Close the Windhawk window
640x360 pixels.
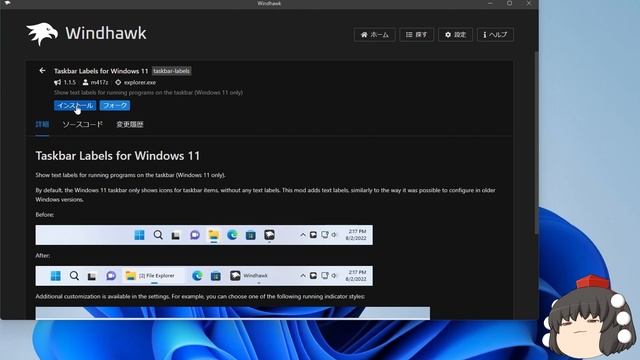click(529, 3)
